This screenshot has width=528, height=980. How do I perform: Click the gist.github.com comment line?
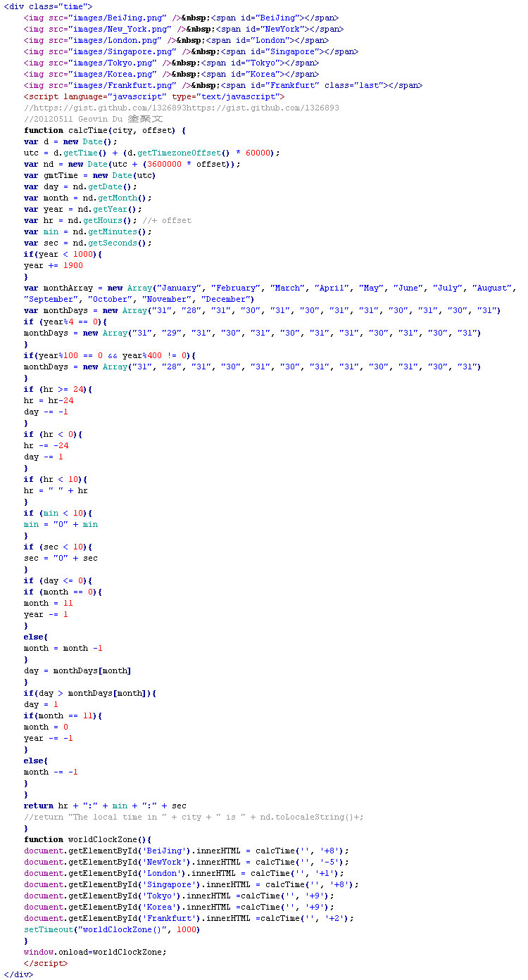pos(182,108)
